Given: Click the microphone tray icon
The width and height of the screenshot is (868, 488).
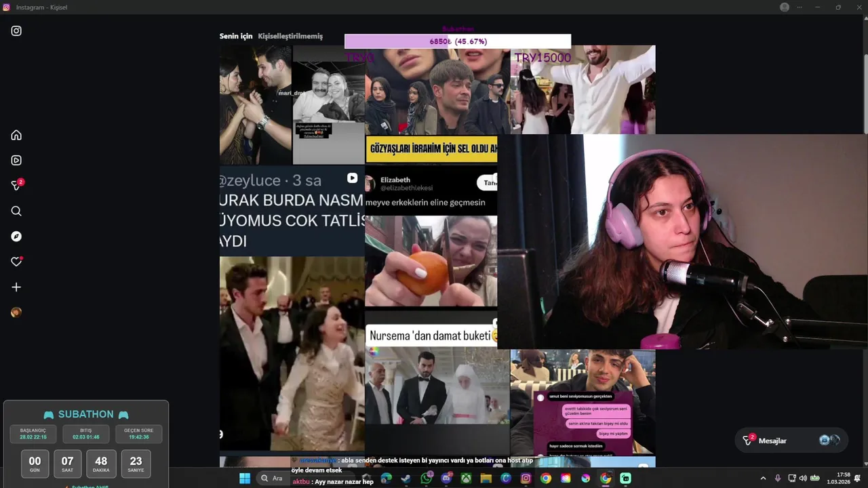Looking at the screenshot, I should point(778,479).
